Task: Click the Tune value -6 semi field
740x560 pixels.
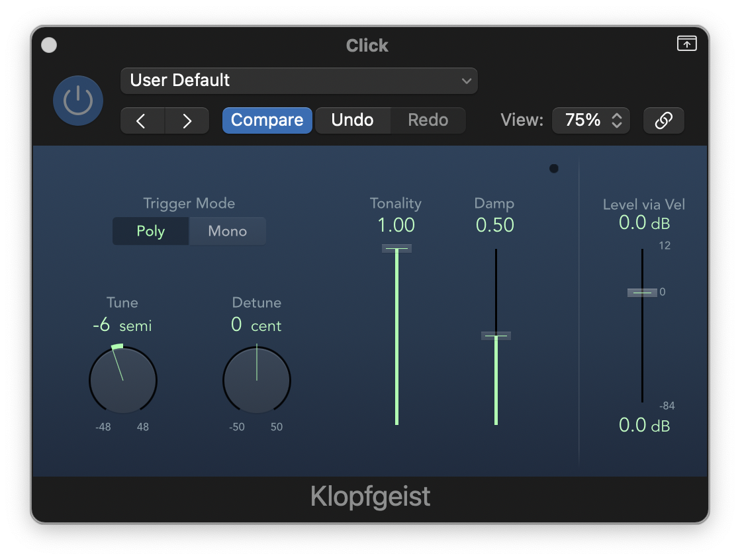Action: 122,326
